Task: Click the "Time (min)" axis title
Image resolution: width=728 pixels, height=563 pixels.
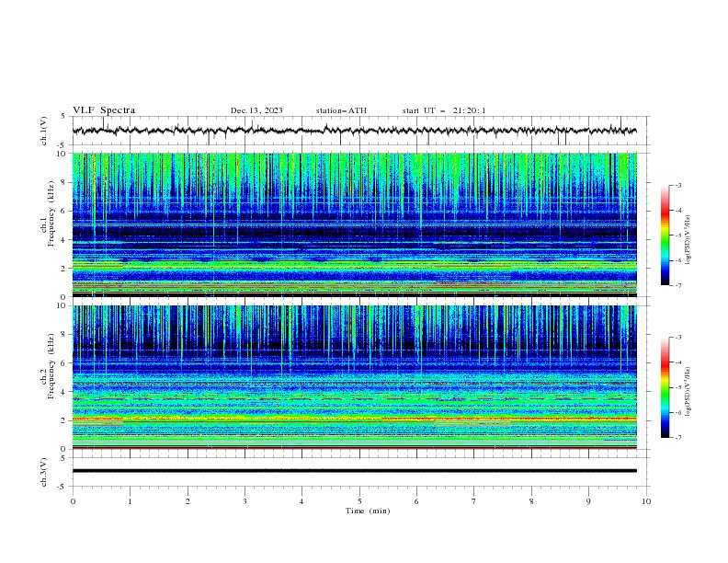Action: (x=368, y=511)
